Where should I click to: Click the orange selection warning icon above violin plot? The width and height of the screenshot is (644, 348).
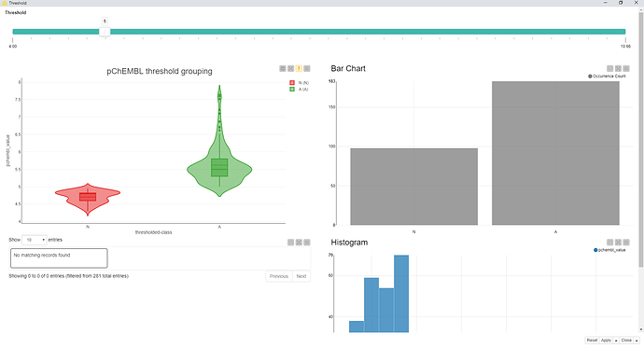coord(299,68)
